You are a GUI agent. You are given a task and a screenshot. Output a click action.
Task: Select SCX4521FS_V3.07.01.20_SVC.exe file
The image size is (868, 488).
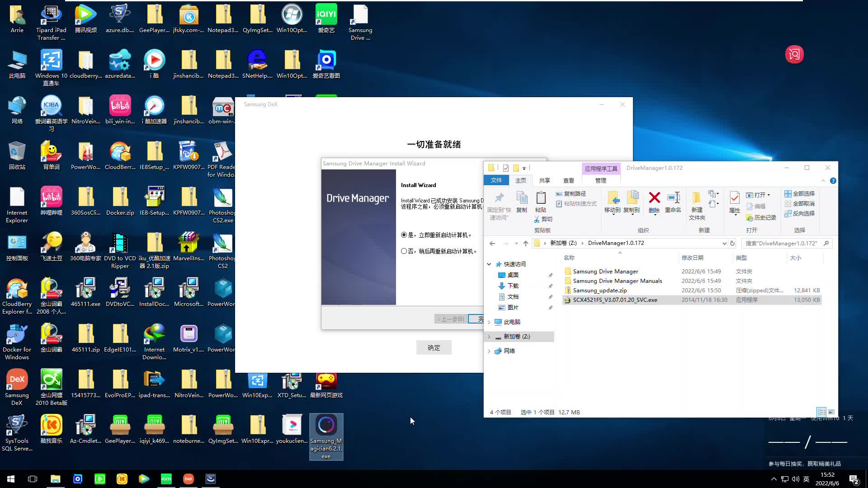coord(692,300)
